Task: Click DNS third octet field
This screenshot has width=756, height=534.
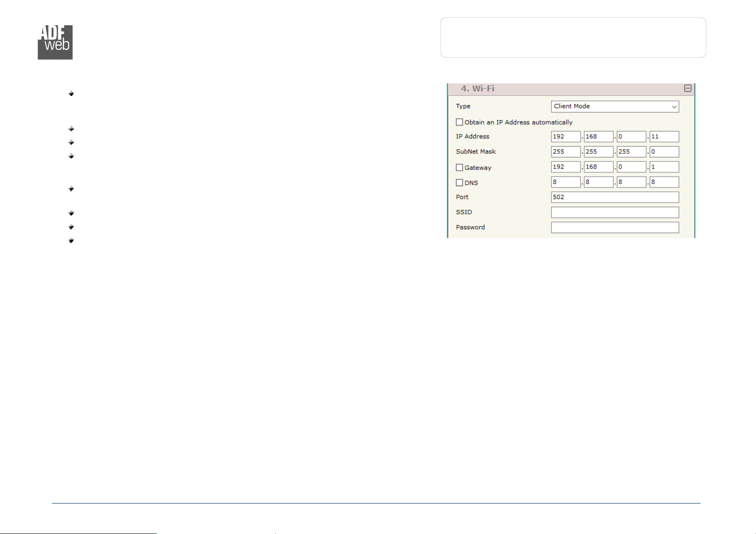Action: 631,182
